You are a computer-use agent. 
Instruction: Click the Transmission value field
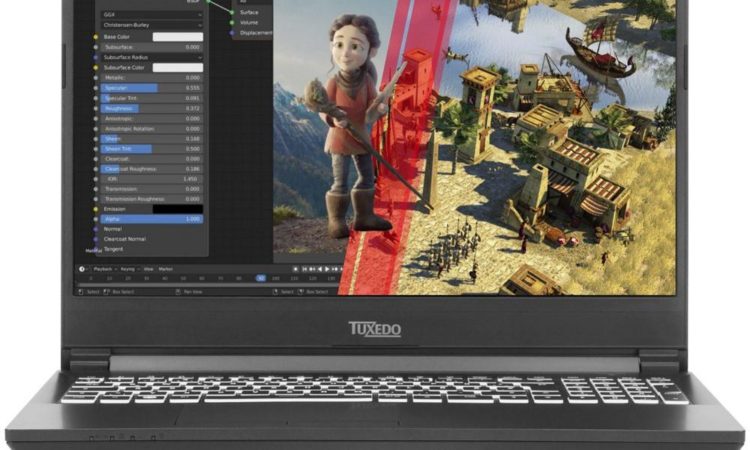click(x=152, y=189)
